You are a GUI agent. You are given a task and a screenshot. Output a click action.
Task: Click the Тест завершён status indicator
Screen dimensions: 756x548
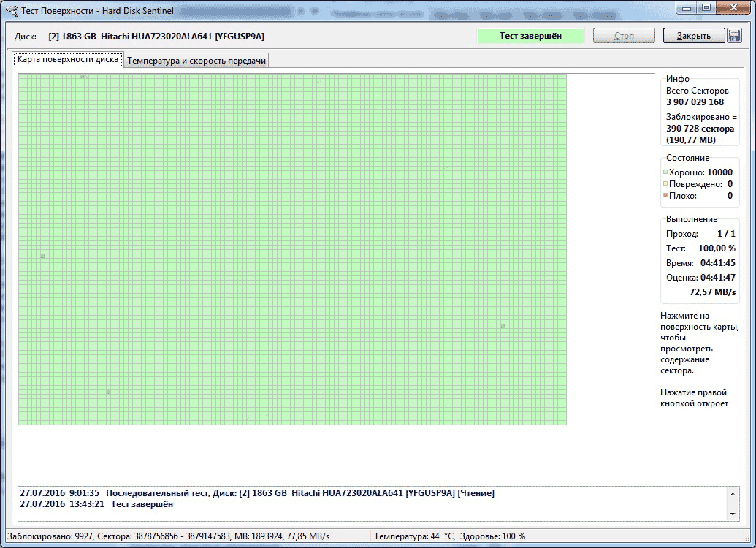530,36
